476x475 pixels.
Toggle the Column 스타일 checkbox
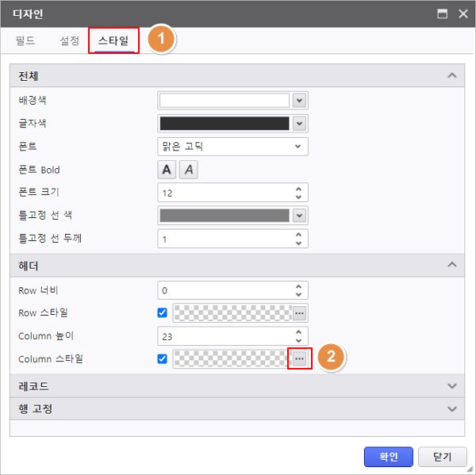point(163,358)
